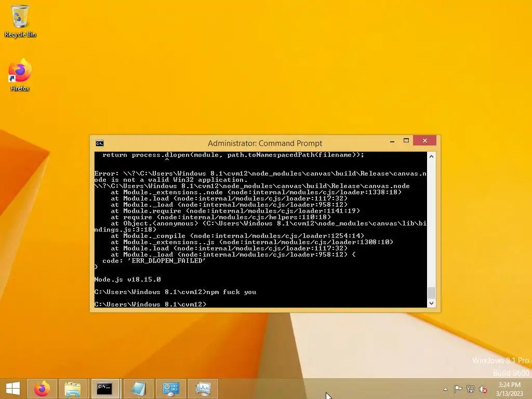Open Action Center flag icon

click(458, 389)
